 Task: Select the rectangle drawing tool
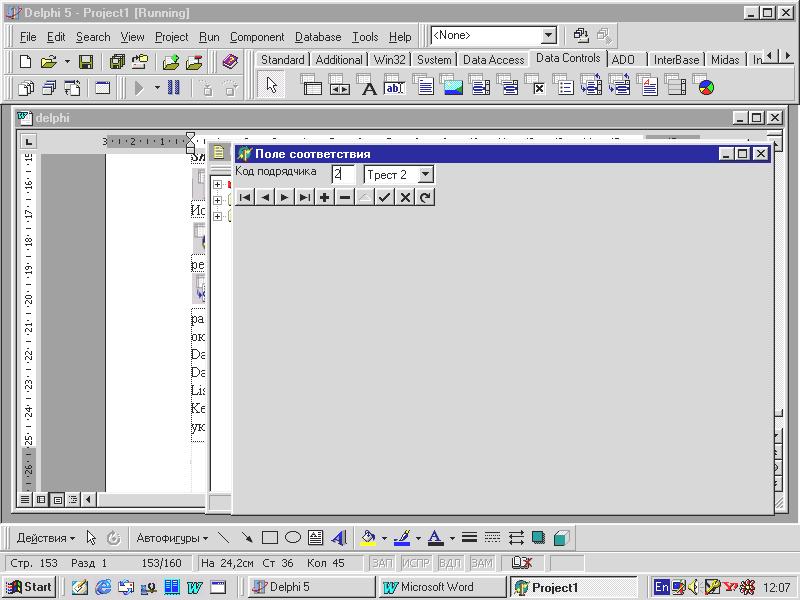point(269,538)
